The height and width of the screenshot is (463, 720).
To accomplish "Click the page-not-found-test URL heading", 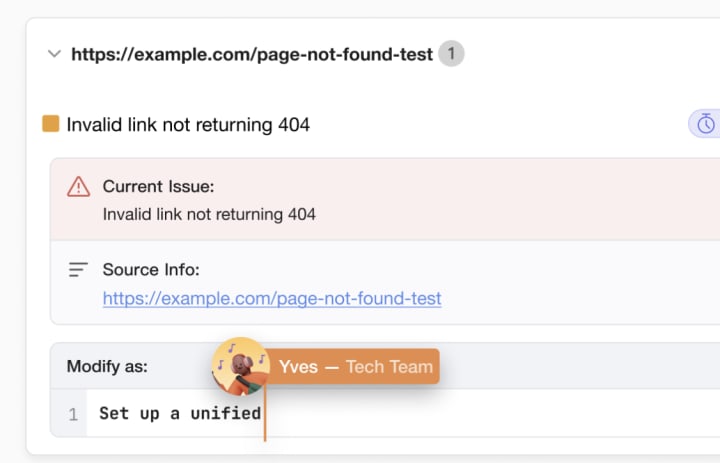I will pyautogui.click(x=252, y=54).
